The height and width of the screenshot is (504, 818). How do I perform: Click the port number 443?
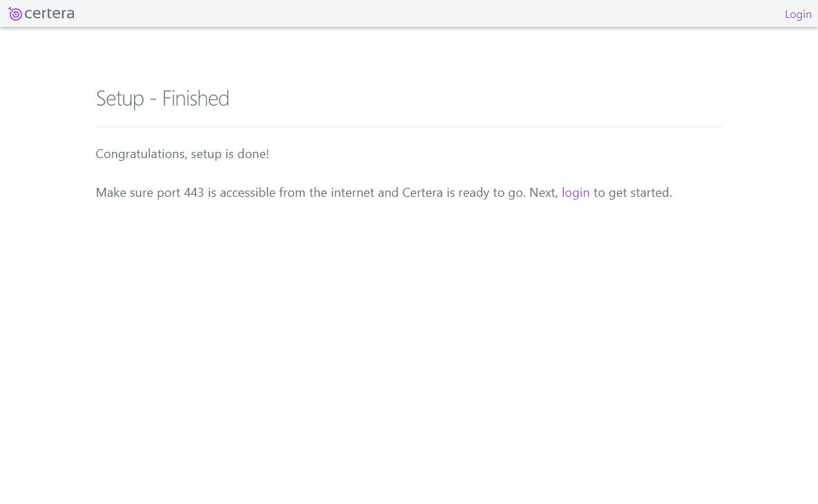pos(193,193)
